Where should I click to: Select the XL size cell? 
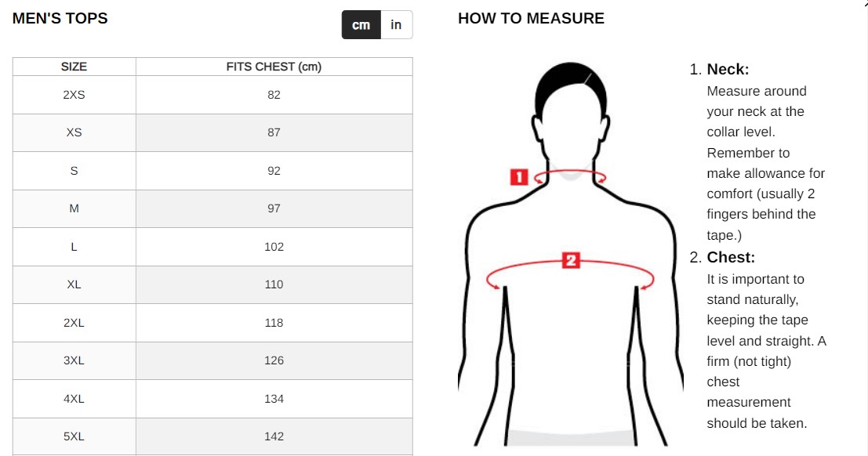(x=74, y=284)
